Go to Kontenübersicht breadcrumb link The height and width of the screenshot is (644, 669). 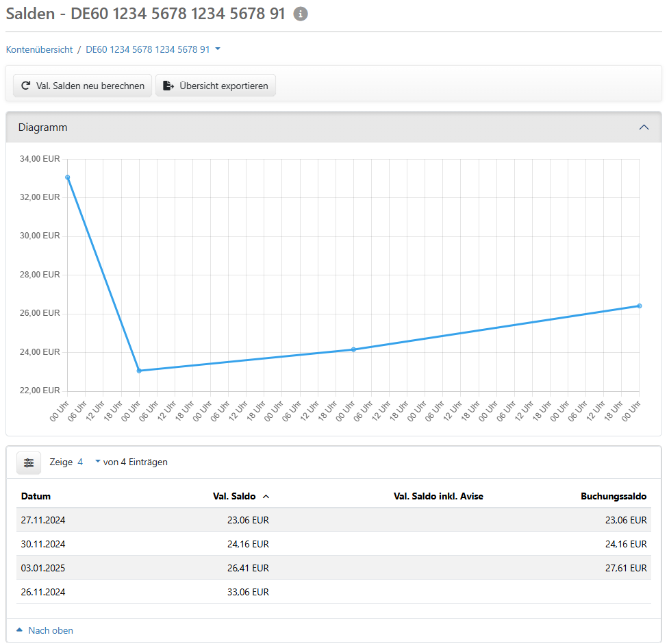pos(39,49)
